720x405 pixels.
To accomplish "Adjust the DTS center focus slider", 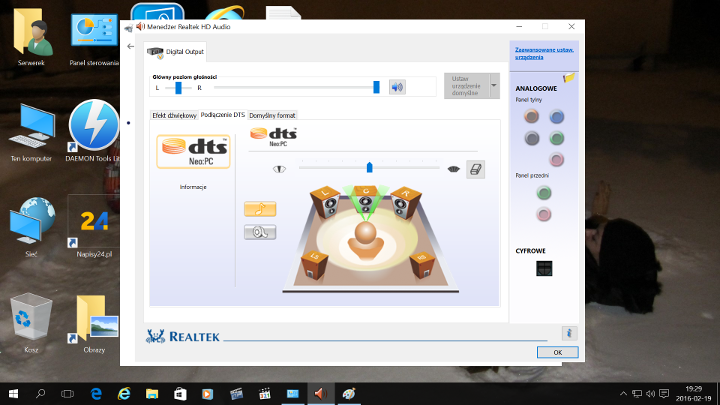I will [369, 167].
